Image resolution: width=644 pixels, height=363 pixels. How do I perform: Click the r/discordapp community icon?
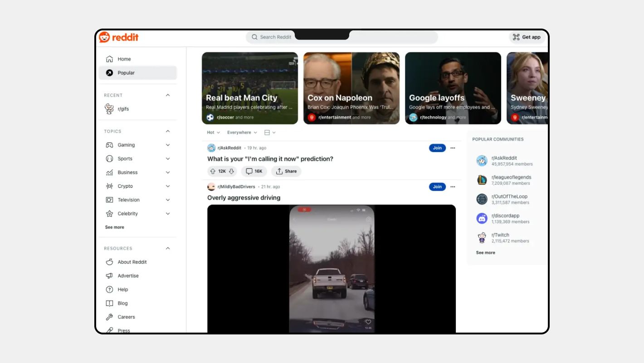[x=482, y=219]
